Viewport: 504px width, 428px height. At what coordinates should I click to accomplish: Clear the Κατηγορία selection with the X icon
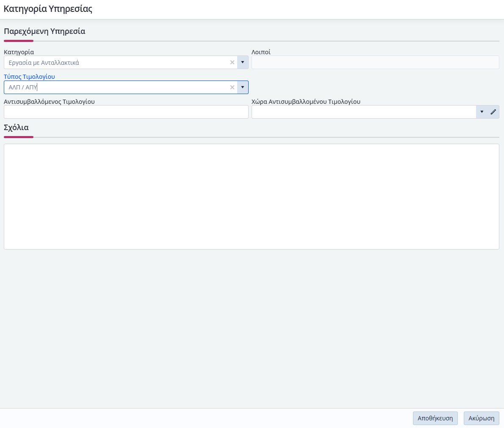tap(232, 62)
